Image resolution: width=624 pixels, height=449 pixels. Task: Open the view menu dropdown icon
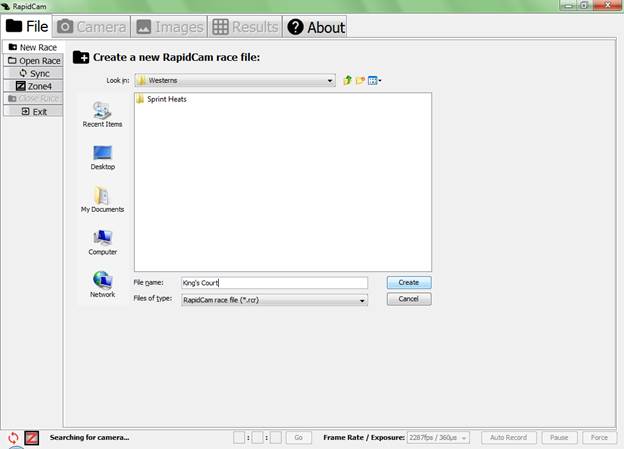375,80
